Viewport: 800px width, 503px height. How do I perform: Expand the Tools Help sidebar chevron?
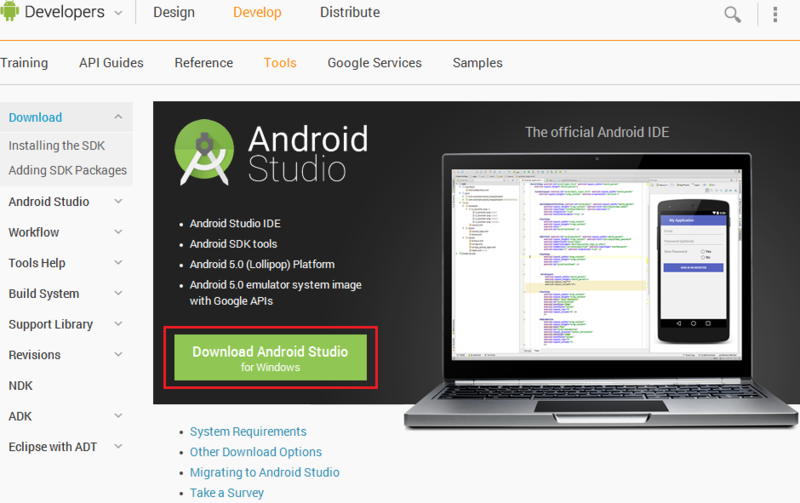point(118,263)
